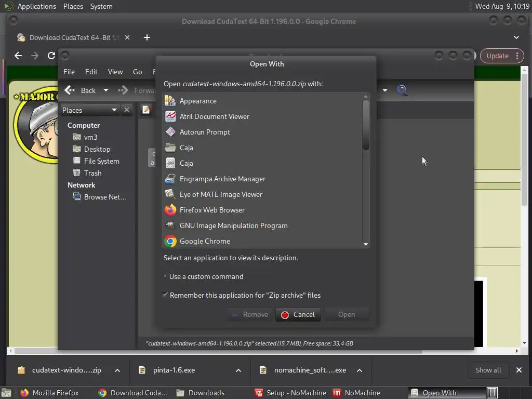Toggle Remember this application checkbox

click(x=165, y=295)
